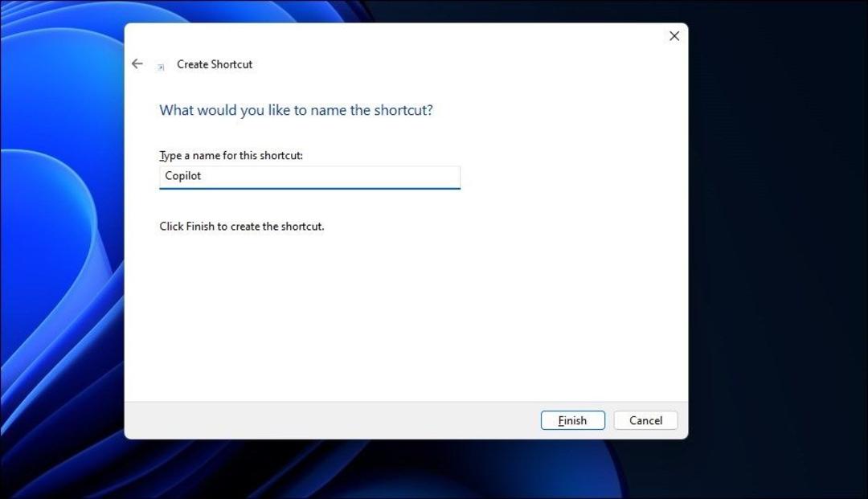Close the Create Shortcut dialog
Screen dimensions: 868x499
(674, 36)
